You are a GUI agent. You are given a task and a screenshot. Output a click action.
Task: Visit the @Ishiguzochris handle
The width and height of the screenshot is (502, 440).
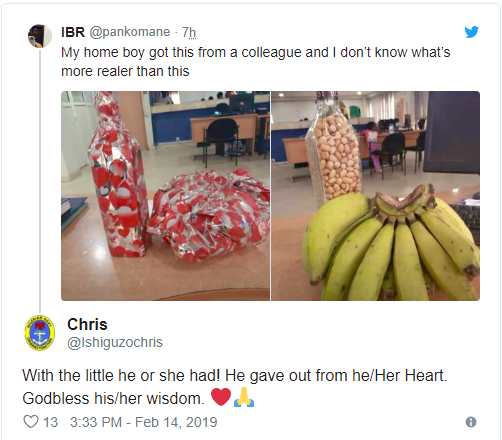point(115,342)
